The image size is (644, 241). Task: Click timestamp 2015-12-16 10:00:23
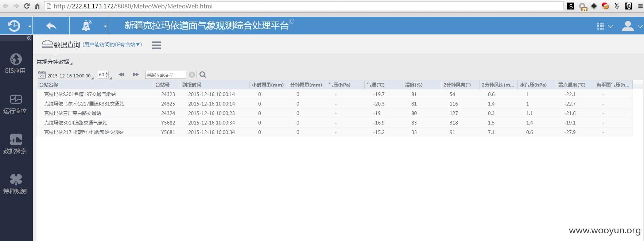212,113
